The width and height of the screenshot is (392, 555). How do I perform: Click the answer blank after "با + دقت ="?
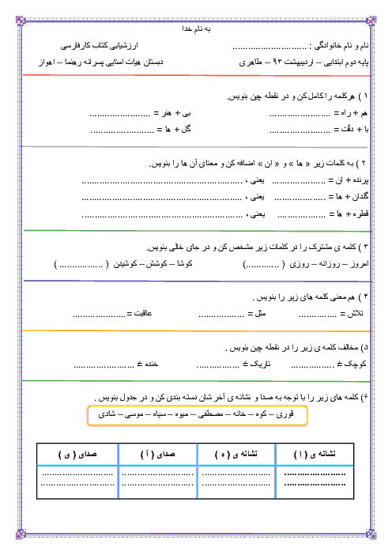coord(300,132)
